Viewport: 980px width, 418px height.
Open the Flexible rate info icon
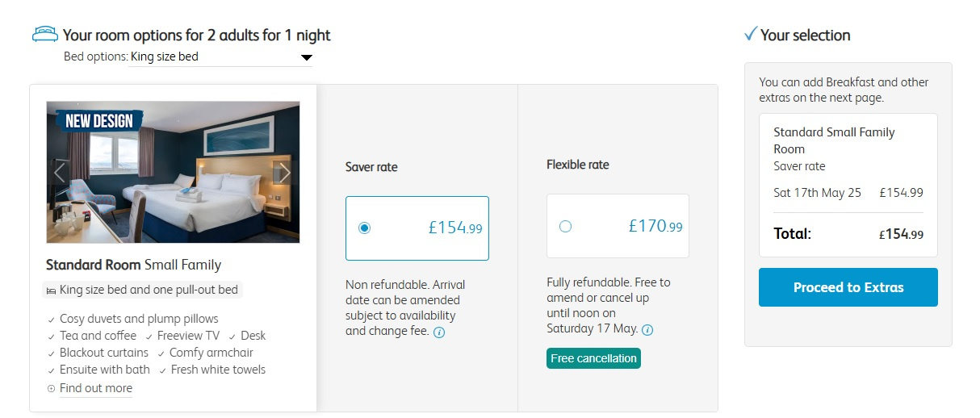point(647,329)
